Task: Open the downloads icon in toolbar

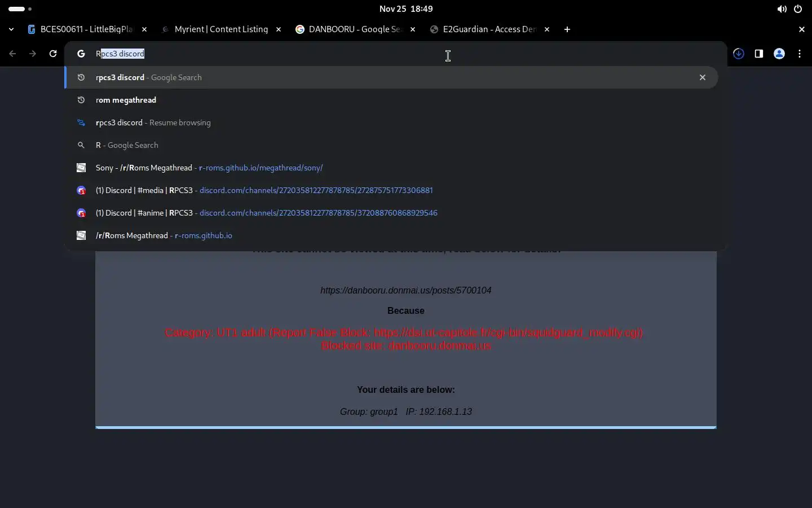Action: point(739,54)
